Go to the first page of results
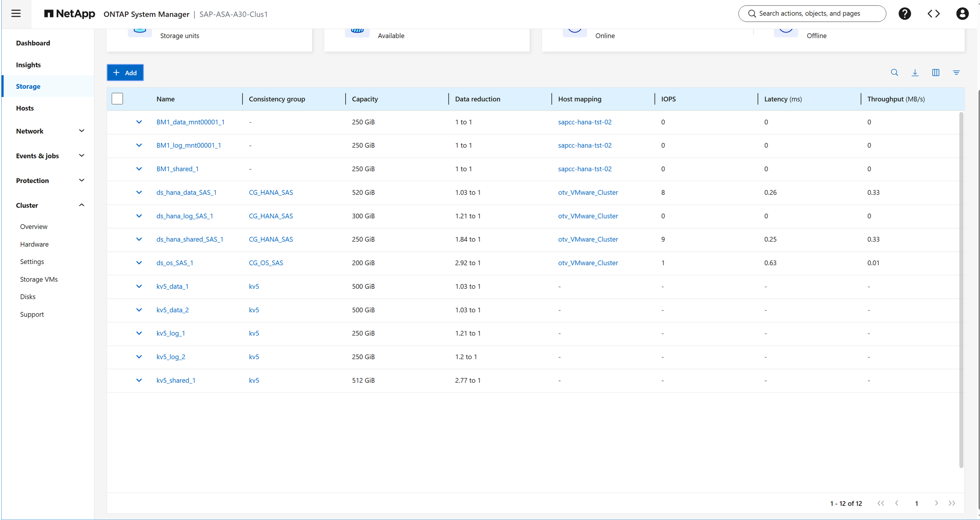Image resolution: width=980 pixels, height=520 pixels. click(x=881, y=503)
